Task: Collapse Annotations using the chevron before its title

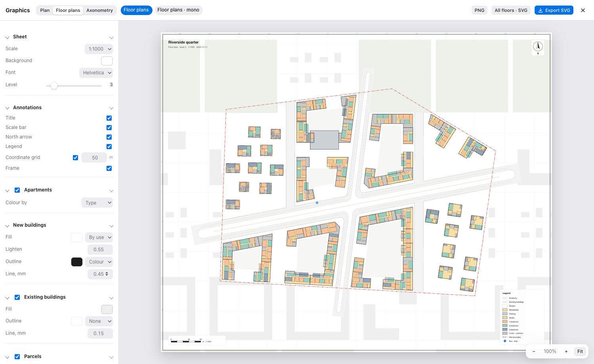Action: (7, 108)
